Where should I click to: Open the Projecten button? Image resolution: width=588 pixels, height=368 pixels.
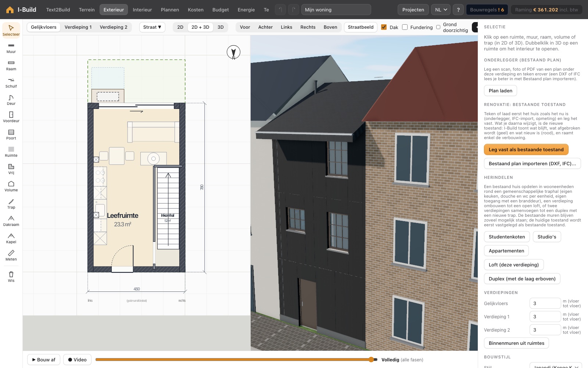(413, 10)
